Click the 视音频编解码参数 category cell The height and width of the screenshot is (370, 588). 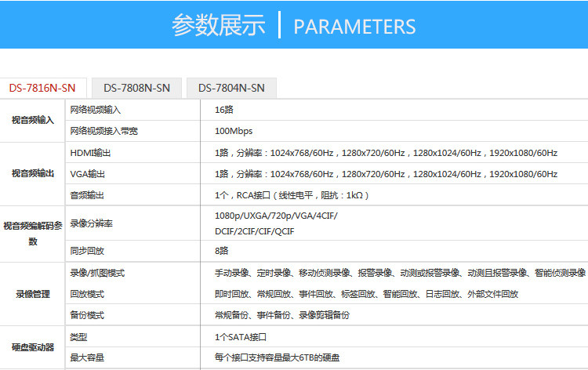point(33,234)
